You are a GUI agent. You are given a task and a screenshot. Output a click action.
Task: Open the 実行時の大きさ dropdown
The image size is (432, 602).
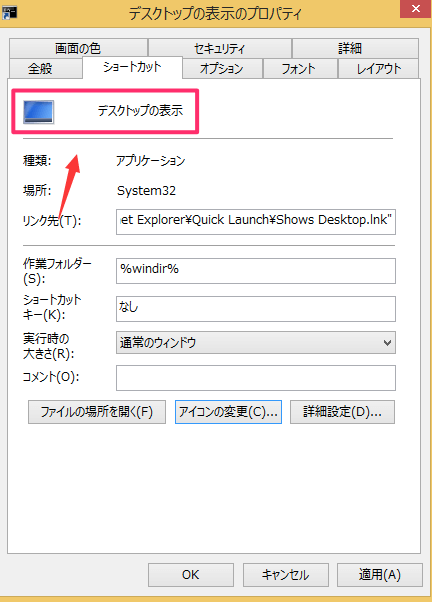pos(256,342)
